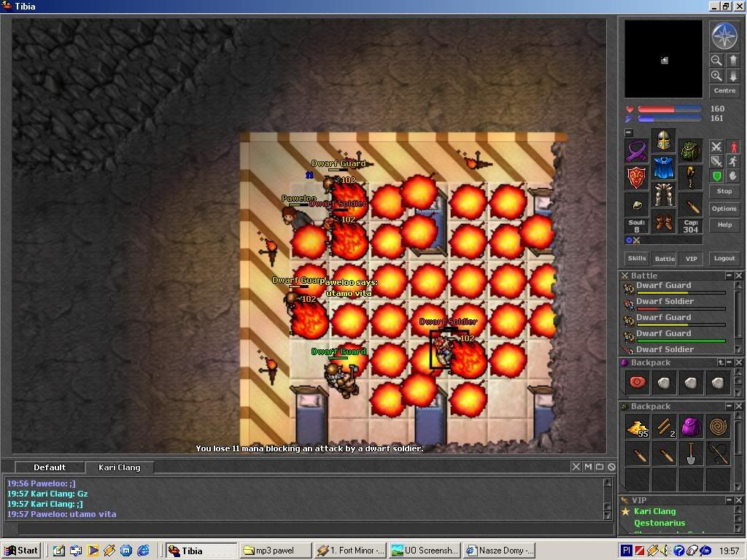Select Kari Clang in VIP list
This screenshot has height=560, width=747.
(x=654, y=511)
